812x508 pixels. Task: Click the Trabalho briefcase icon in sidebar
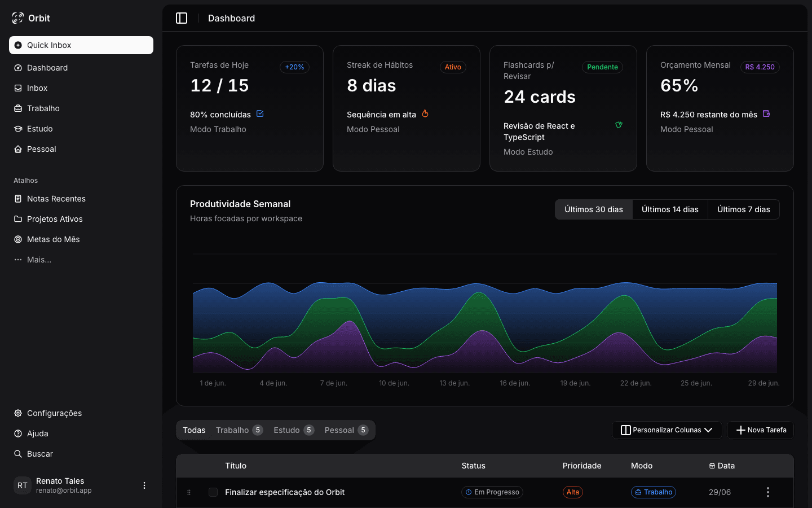click(x=17, y=108)
